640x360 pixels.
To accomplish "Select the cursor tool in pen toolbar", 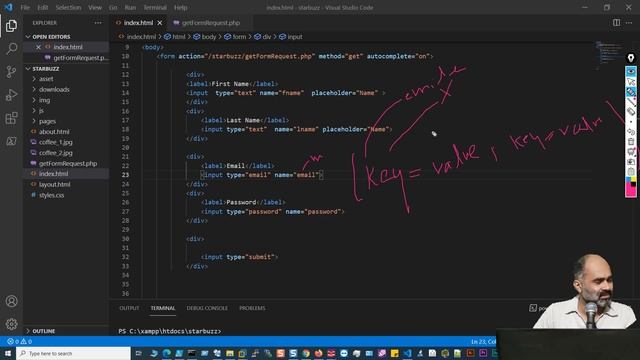I will coord(631,82).
